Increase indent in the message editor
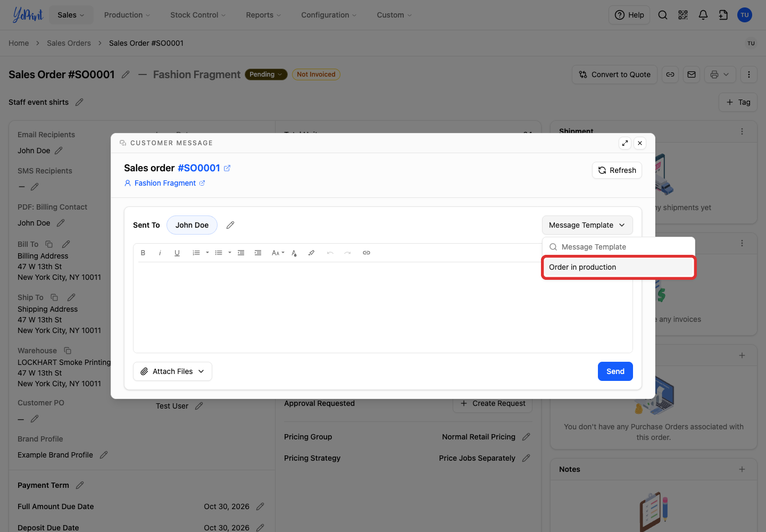Screen dimensions: 766x532 [x=258, y=253]
